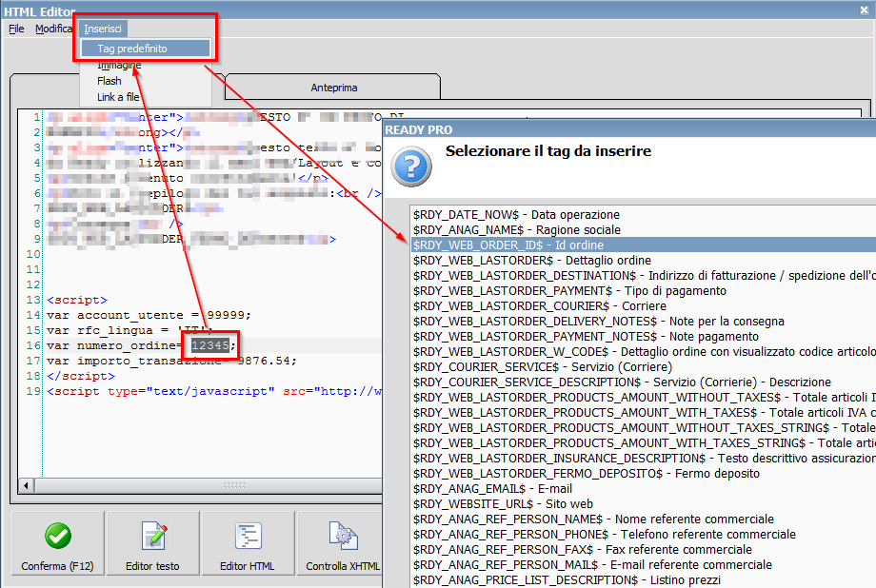Click the question mark icon in Ready Pro dialog
Screen dimensions: 876x588
411,167
